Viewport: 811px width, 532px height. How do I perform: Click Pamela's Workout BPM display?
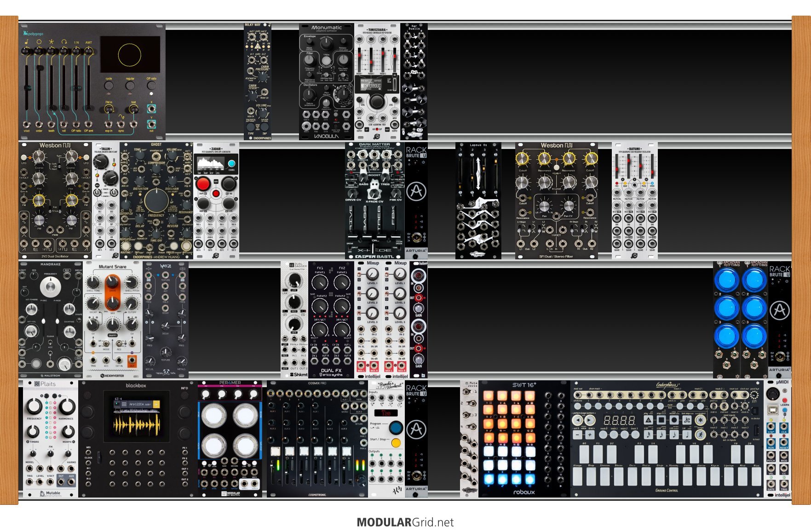[x=386, y=413]
